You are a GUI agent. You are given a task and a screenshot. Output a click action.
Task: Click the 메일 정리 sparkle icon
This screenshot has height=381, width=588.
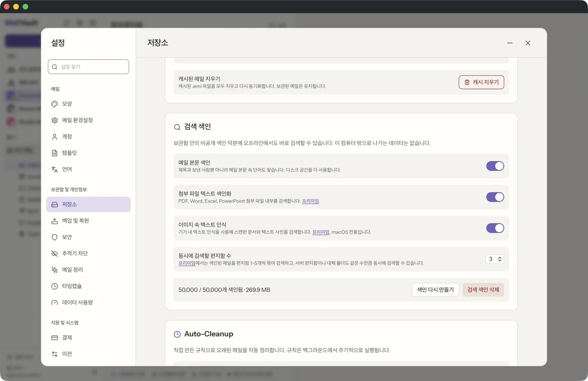55,270
